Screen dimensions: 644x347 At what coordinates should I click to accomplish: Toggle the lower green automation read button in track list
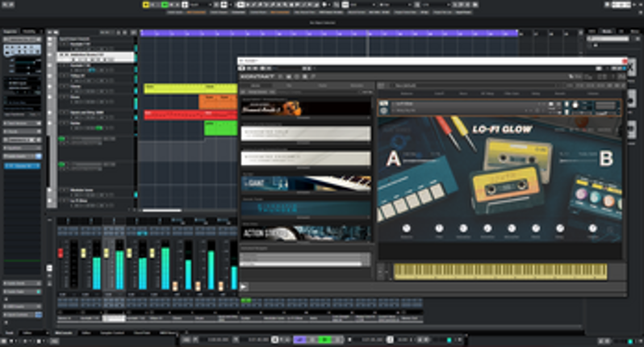[61, 165]
